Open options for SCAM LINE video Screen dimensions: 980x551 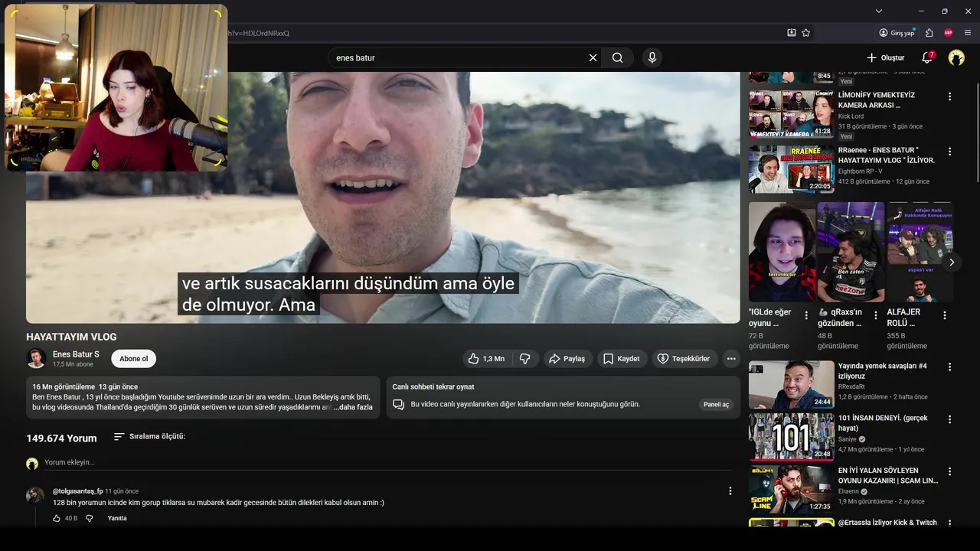949,471
